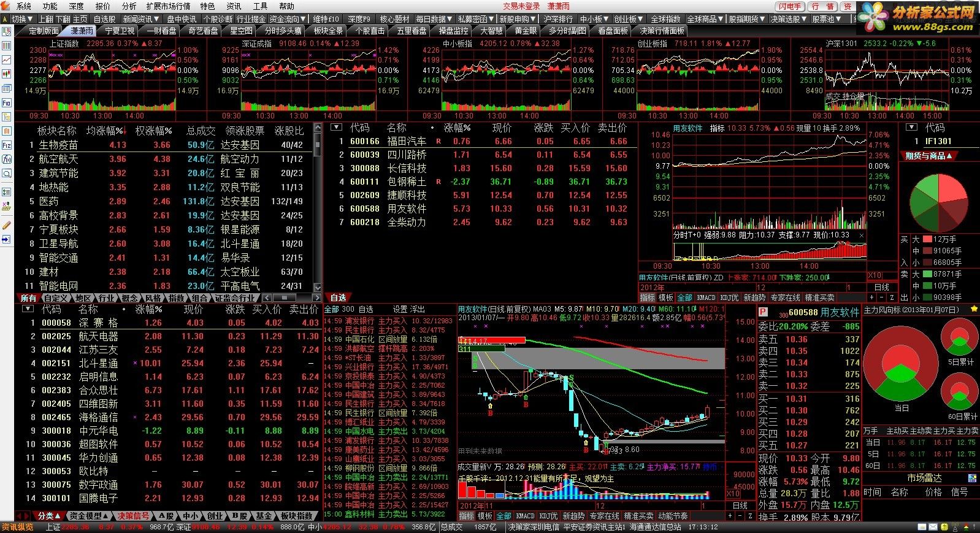The width and height of the screenshot is (980, 533).
Task: Click IF1301 entry in right panel
Action: pos(938,142)
